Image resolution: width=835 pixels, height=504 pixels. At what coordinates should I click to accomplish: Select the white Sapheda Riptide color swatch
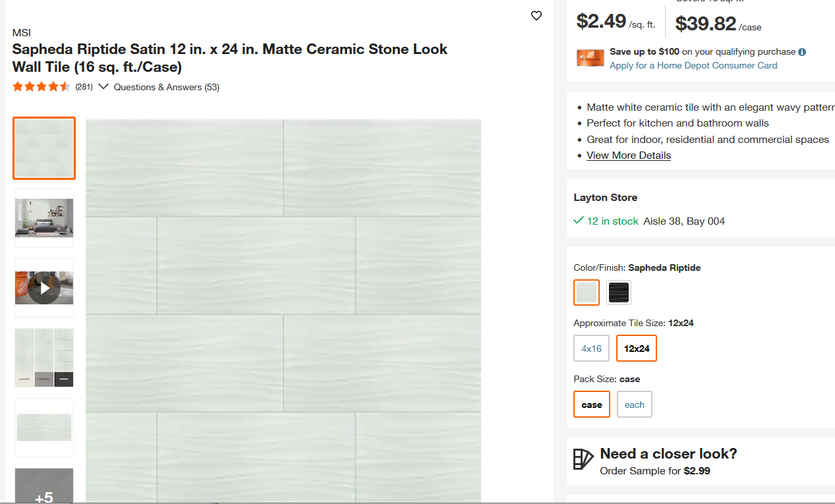tap(587, 293)
